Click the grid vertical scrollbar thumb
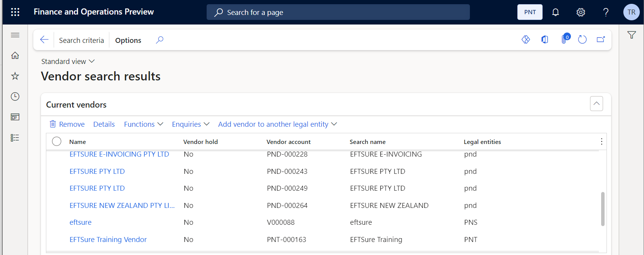This screenshot has height=255, width=644. coord(603,209)
